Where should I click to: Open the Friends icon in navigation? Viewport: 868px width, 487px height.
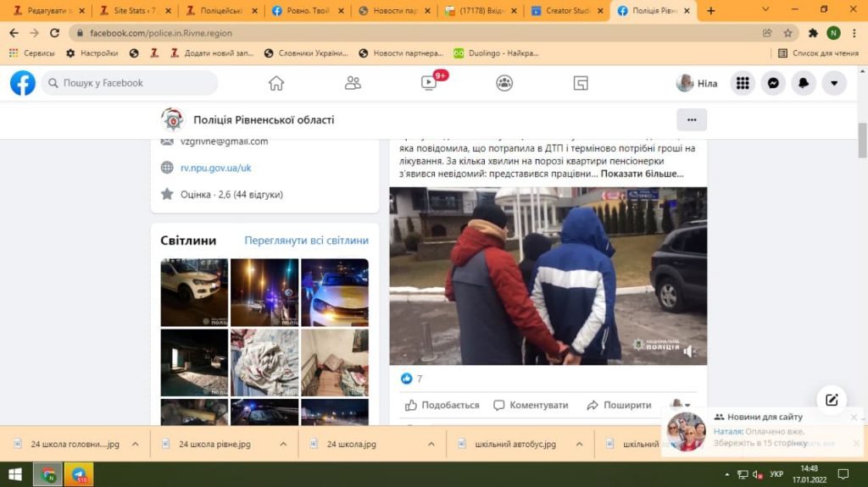353,83
